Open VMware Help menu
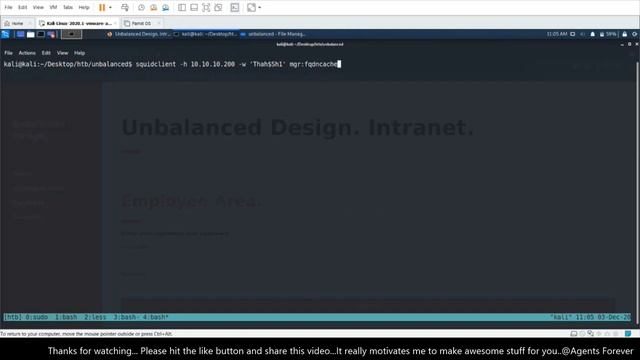Viewport: 640px width, 360px height. pos(84,7)
